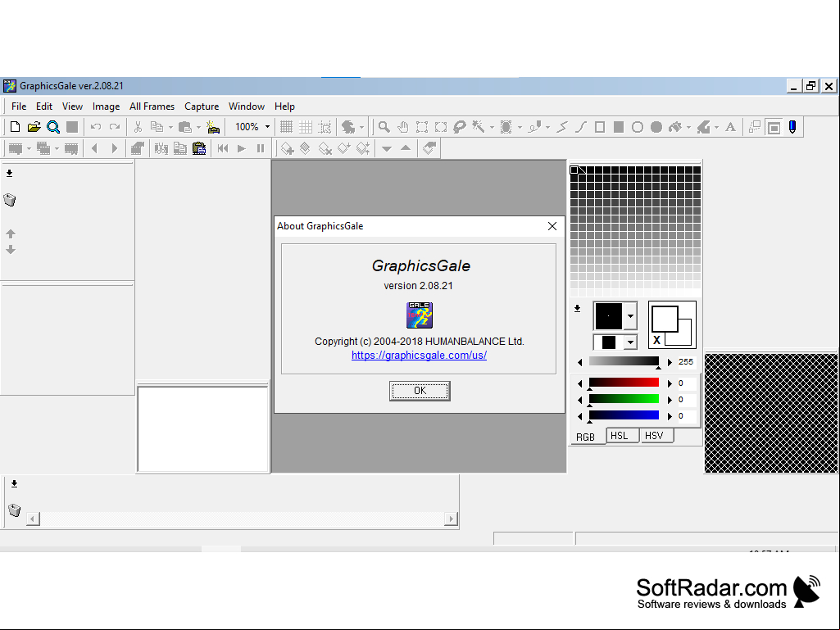
Task: Click the Undo arrow icon
Action: [96, 127]
